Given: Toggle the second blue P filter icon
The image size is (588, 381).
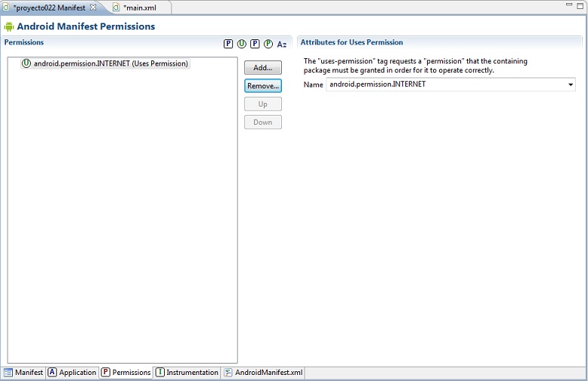Looking at the screenshot, I should coord(255,44).
